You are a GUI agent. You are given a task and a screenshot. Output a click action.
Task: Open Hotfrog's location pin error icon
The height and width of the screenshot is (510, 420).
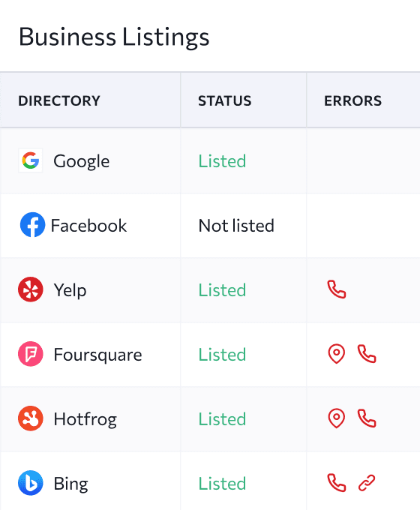[337, 418]
